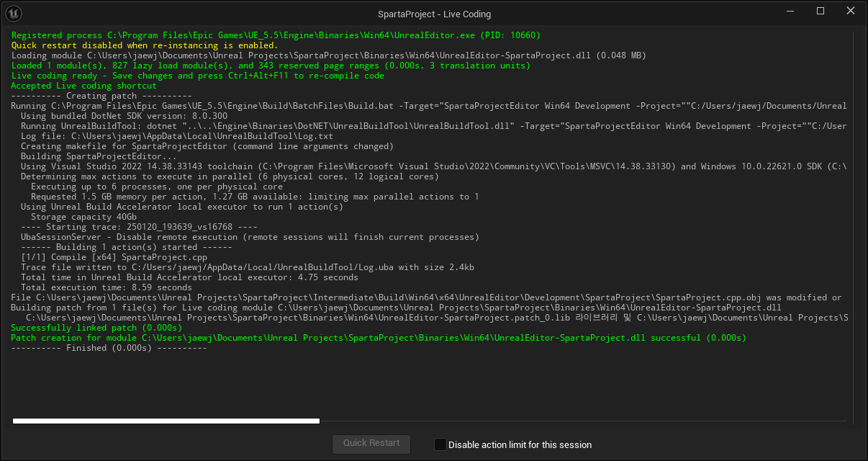Click the 'Loaded 1 module(s), 827 lazy load' line

click(271, 66)
